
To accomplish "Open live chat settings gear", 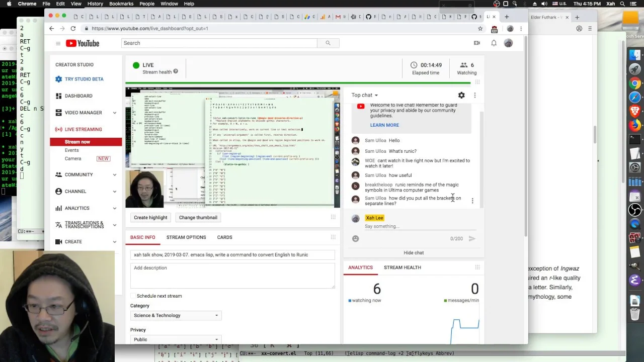I will click(461, 95).
